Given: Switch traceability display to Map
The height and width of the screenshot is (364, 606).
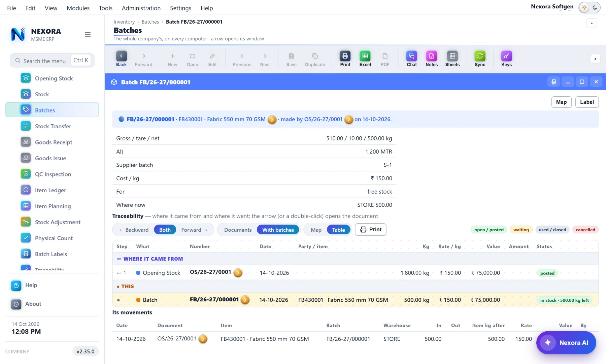Looking at the screenshot, I should (x=316, y=230).
